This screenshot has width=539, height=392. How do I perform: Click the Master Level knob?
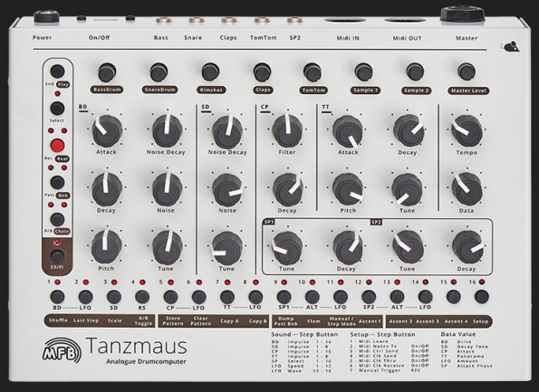point(467,72)
